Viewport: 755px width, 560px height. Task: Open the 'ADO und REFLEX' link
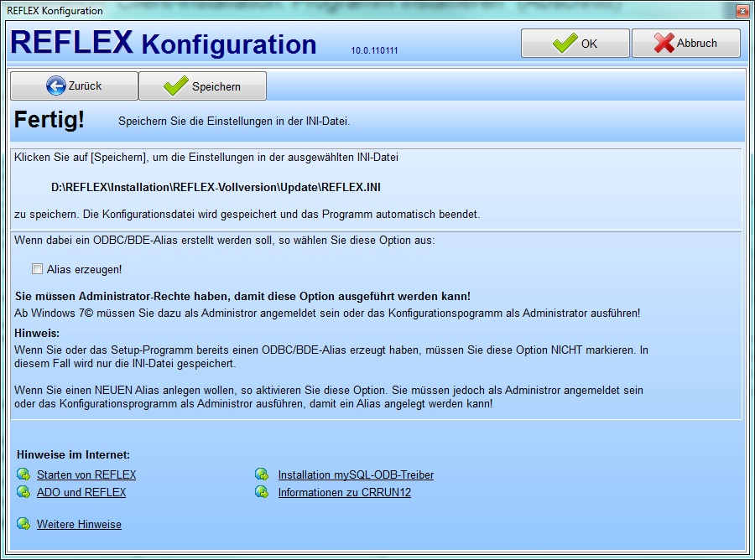(81, 493)
